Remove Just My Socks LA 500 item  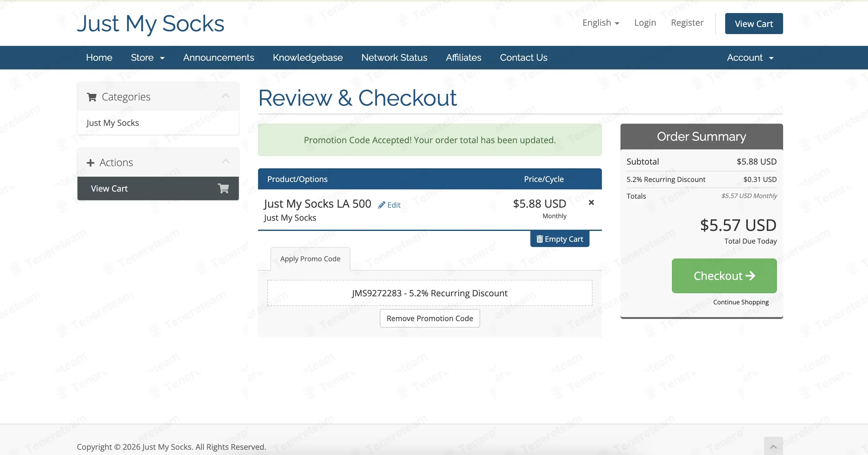coord(591,203)
